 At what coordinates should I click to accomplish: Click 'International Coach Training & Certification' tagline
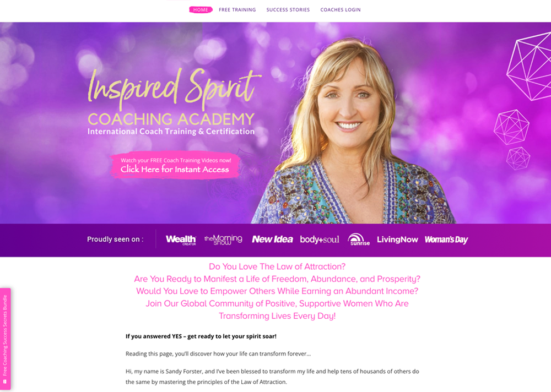[171, 132]
